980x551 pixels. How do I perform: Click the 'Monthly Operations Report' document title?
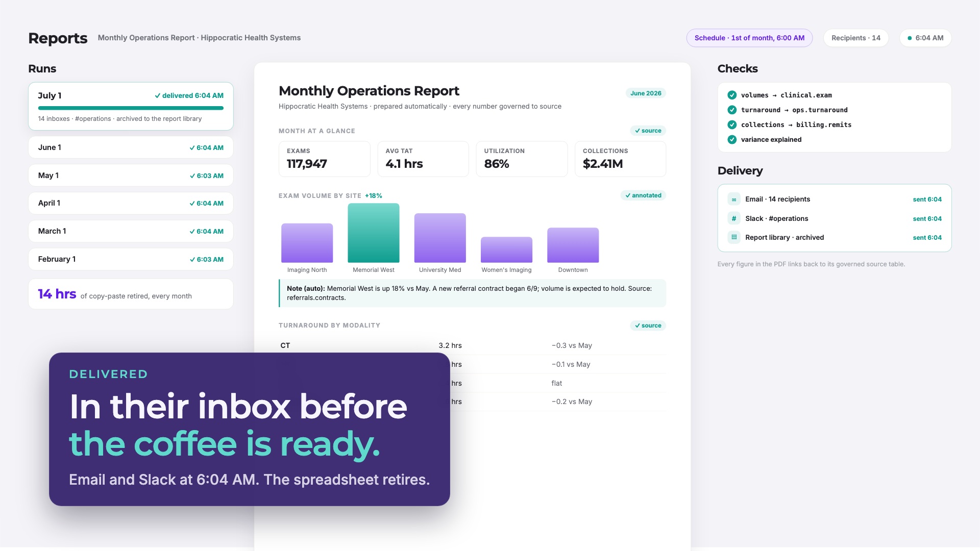[369, 91]
